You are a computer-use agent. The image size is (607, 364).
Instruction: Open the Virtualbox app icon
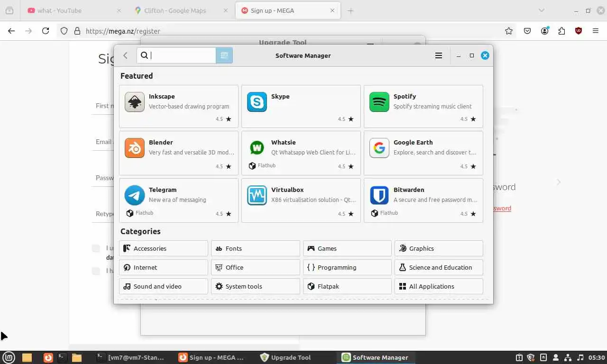point(257,195)
